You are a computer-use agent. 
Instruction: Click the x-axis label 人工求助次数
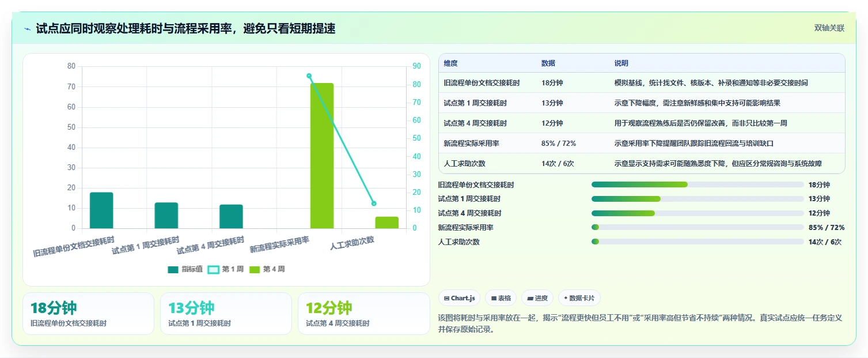[352, 243]
